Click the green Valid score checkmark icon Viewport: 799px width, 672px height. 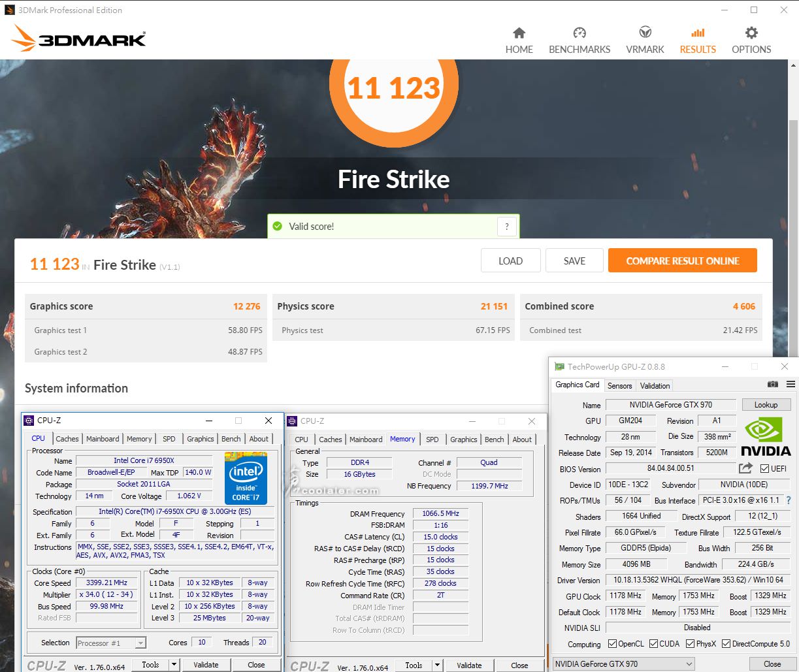point(277,226)
